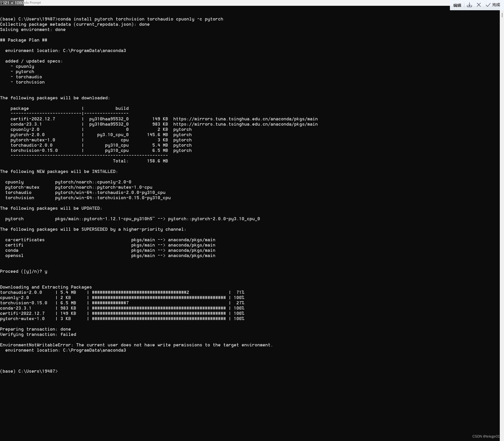Click the last '(base) C:\Users\19487>' prompt
504x441 pixels.
coord(29,371)
